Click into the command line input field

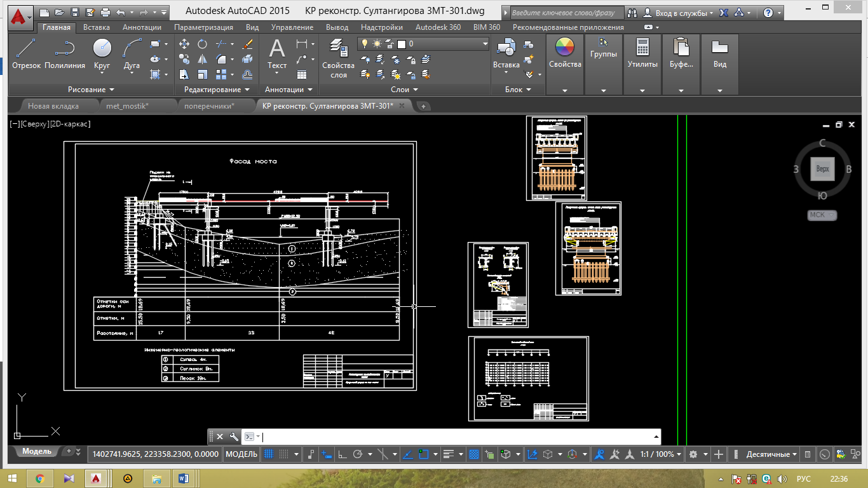tap(458, 437)
